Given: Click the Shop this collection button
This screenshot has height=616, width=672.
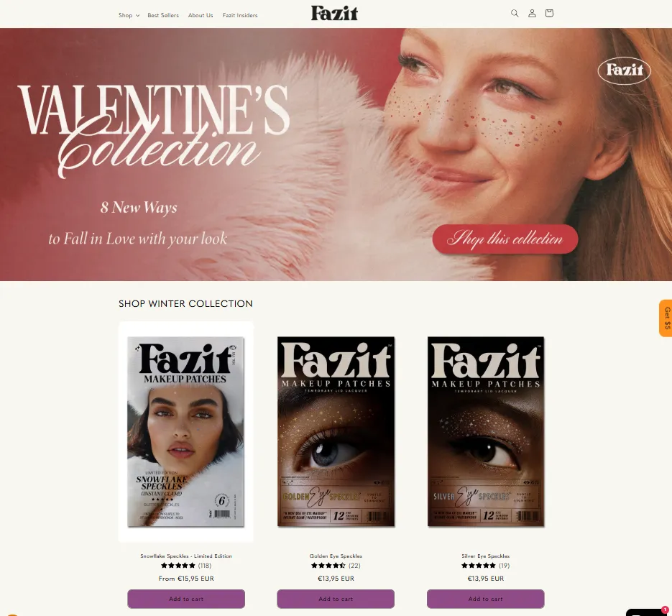Looking at the screenshot, I should [505, 239].
